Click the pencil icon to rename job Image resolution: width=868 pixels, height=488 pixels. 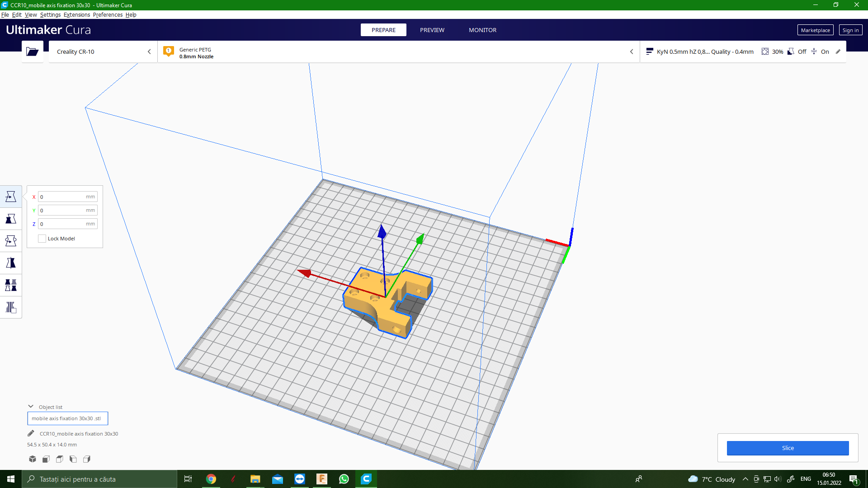point(31,433)
